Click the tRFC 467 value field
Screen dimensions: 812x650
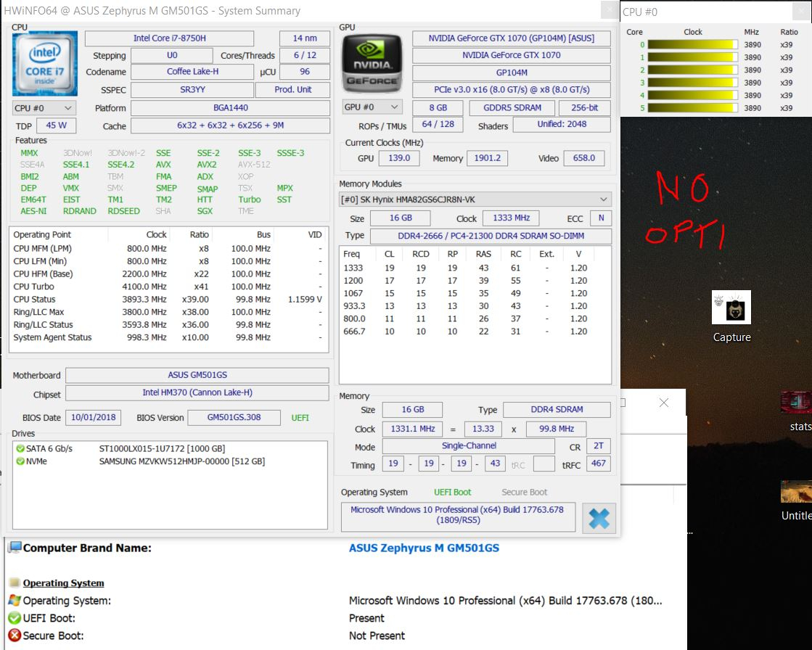point(598,463)
